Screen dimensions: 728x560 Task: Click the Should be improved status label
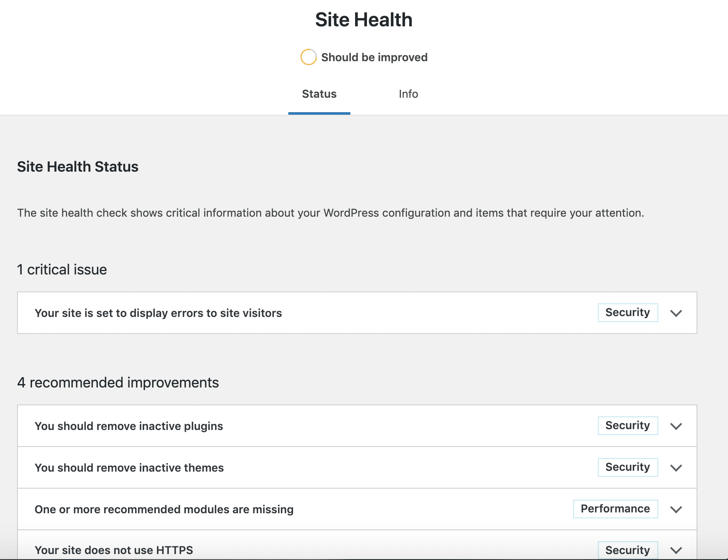374,57
